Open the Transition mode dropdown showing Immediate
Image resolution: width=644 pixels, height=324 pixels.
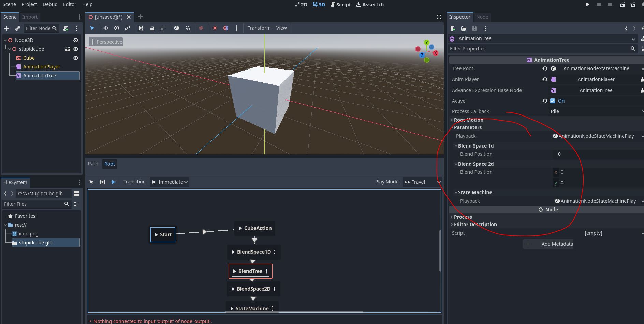pyautogui.click(x=170, y=182)
